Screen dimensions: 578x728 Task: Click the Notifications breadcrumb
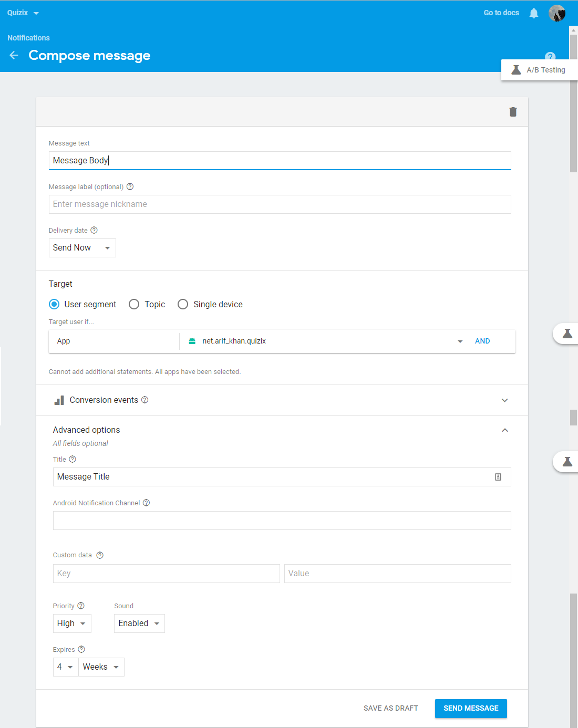28,38
